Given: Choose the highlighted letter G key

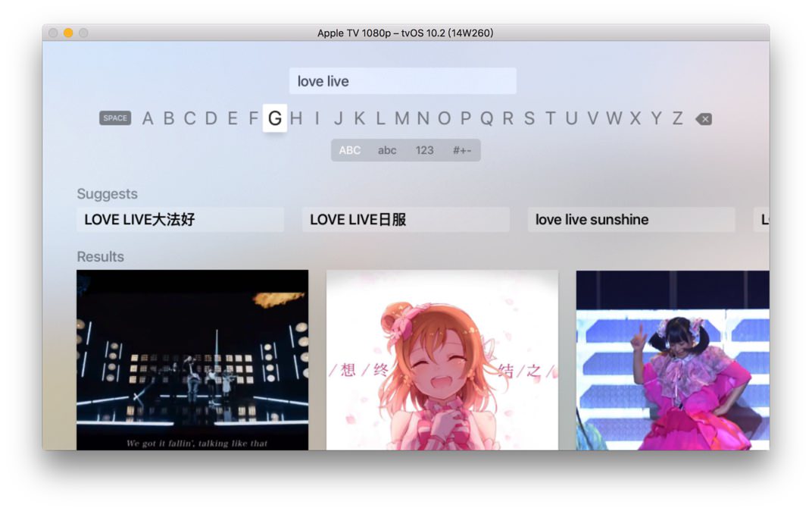Looking at the screenshot, I should click(275, 118).
